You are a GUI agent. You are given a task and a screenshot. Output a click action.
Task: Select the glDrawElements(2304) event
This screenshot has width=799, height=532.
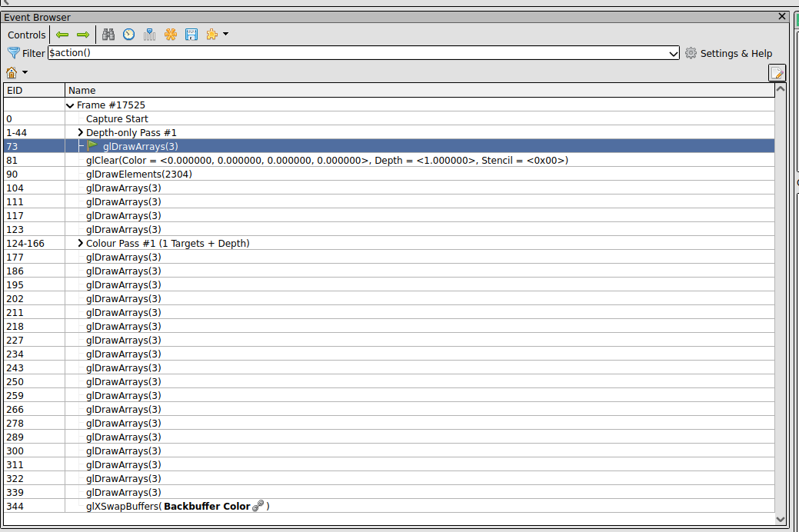138,175
